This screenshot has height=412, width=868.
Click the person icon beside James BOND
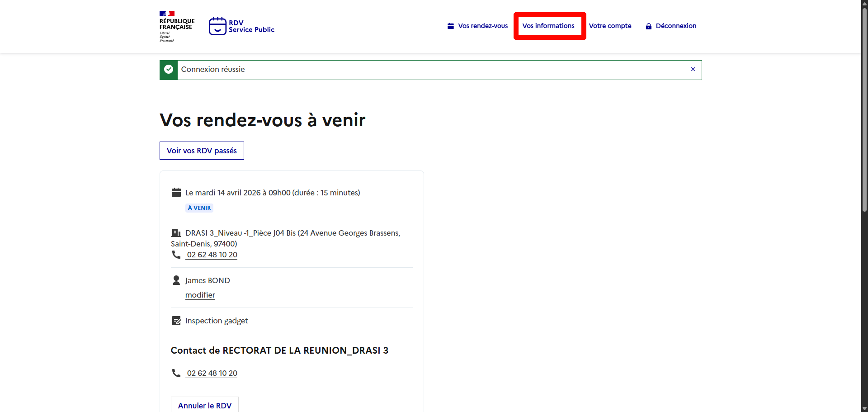176,280
